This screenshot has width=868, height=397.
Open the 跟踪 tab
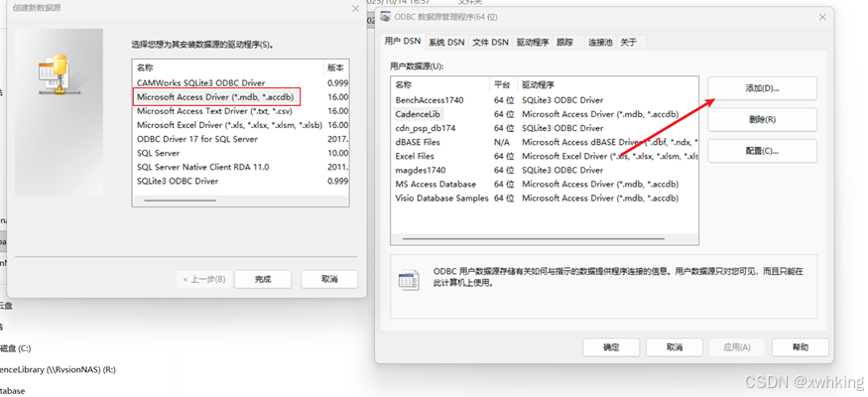[564, 42]
